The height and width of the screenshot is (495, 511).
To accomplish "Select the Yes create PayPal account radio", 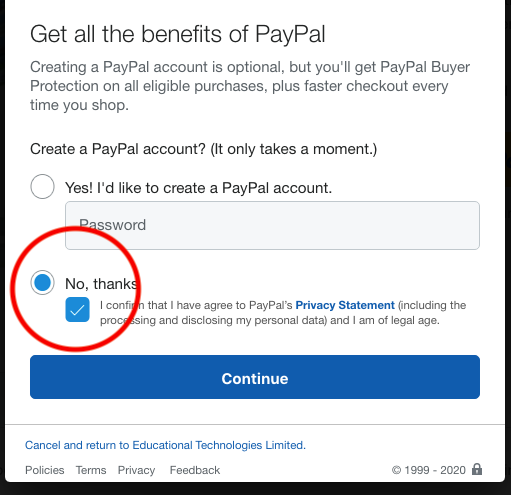I will click(x=42, y=187).
